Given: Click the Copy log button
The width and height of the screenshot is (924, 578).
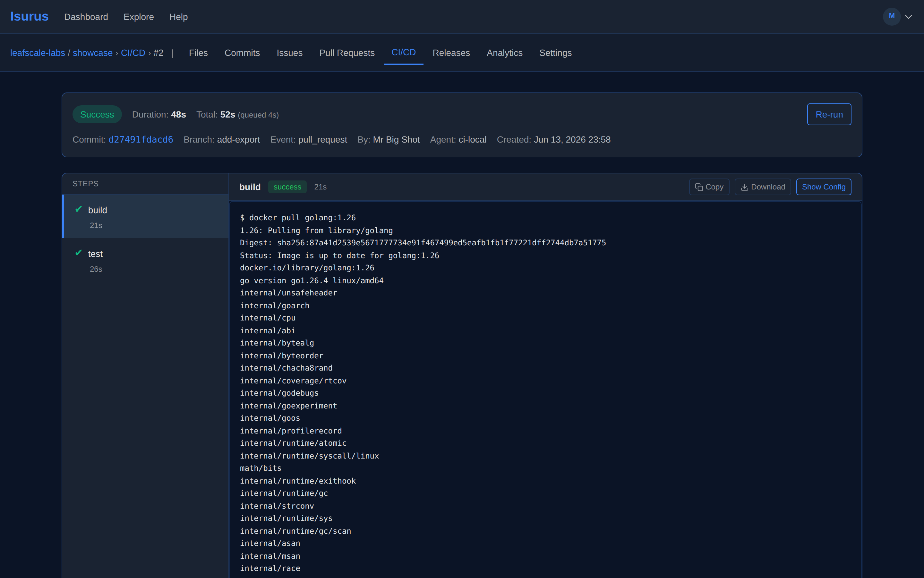Looking at the screenshot, I should pos(709,187).
